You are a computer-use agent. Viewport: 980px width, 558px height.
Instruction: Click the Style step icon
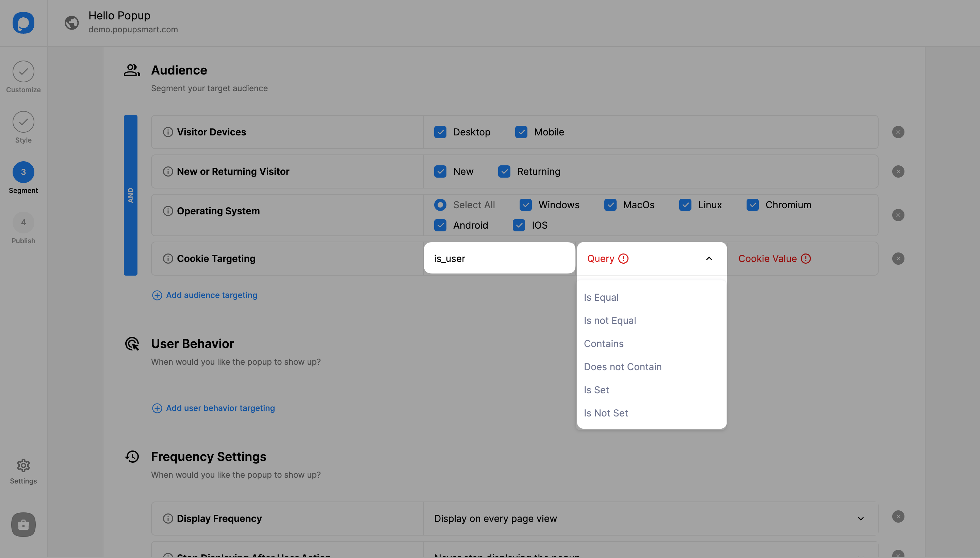(23, 121)
